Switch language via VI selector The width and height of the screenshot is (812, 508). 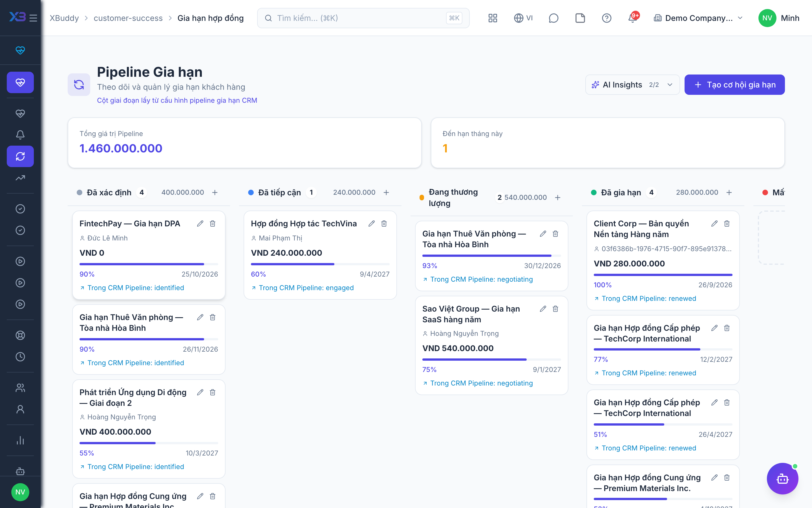point(524,18)
